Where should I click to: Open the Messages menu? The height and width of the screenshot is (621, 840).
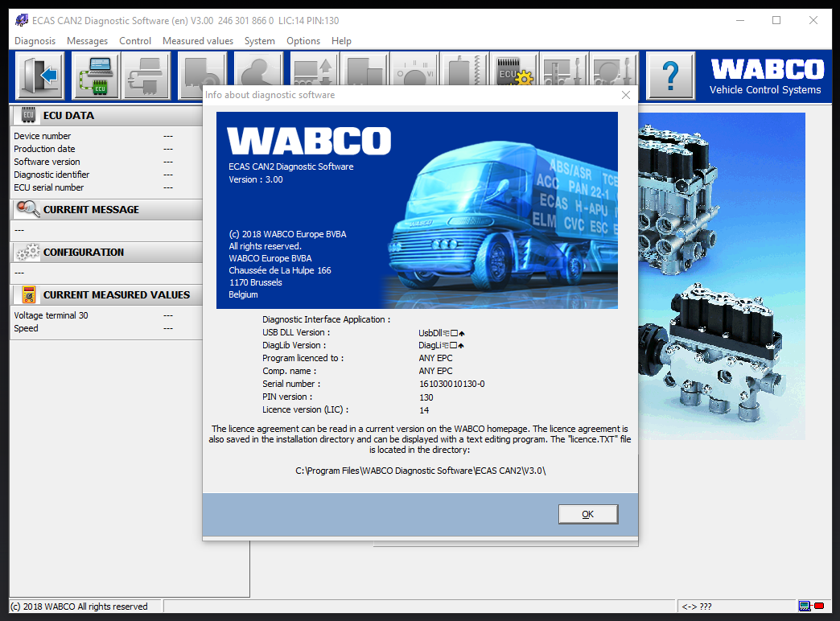point(88,41)
